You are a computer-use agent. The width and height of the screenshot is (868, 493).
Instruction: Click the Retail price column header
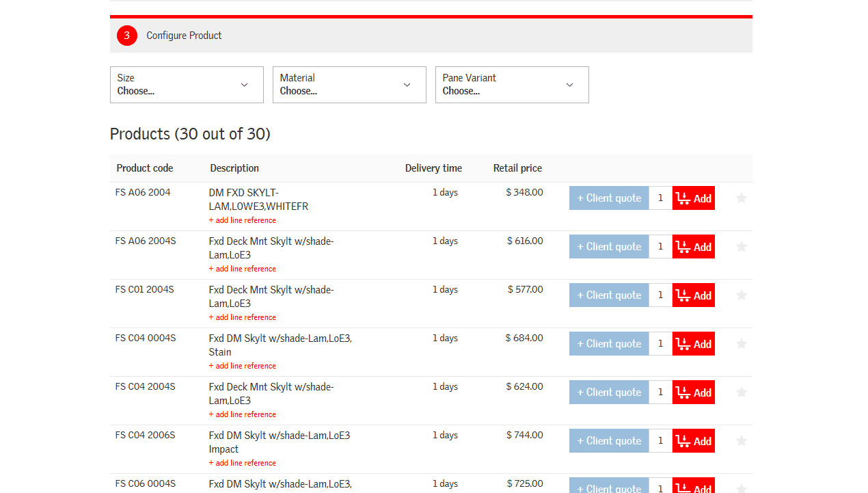[517, 168]
